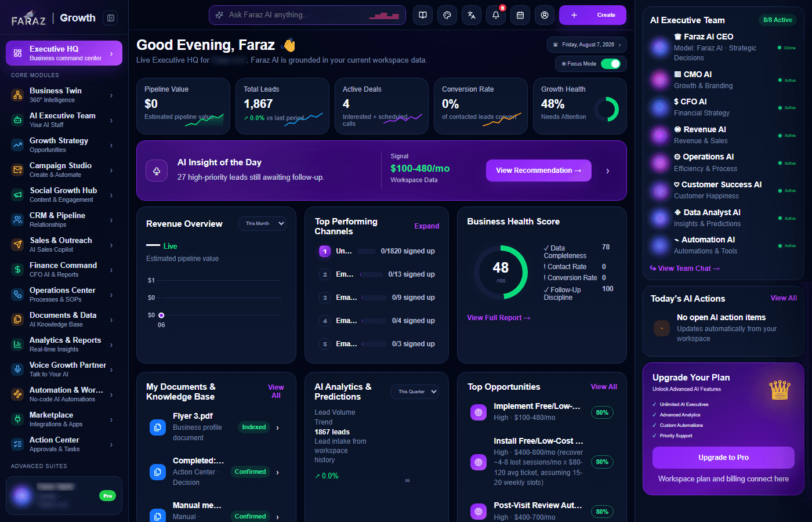The width and height of the screenshot is (812, 522).
Task: Click the user profile card with Pro badge
Action: (x=64, y=495)
